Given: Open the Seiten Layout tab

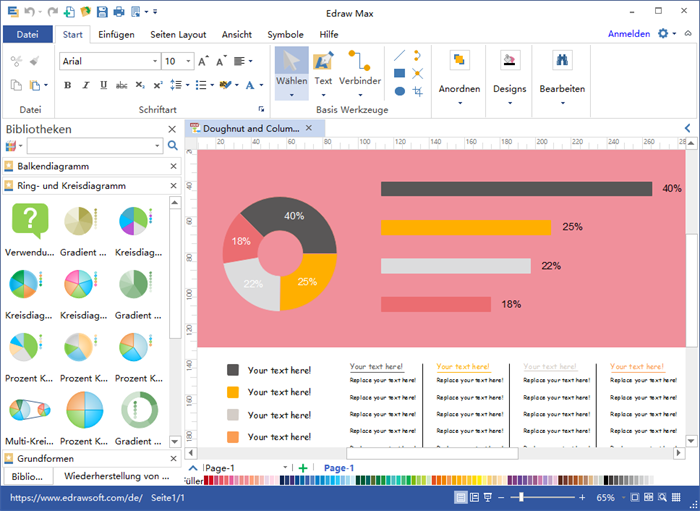Looking at the screenshot, I should pyautogui.click(x=180, y=34).
